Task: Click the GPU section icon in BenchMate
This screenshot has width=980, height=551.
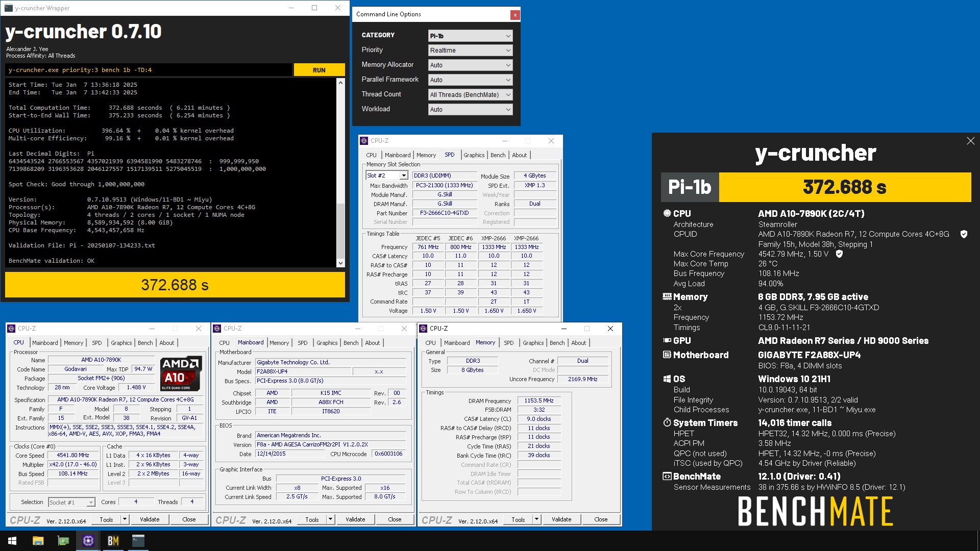Action: (667, 340)
